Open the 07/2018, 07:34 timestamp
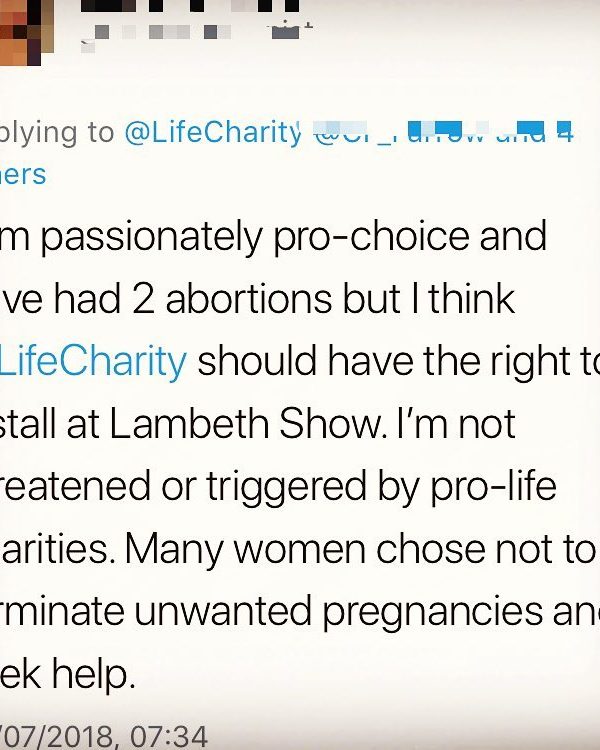 click(x=104, y=736)
